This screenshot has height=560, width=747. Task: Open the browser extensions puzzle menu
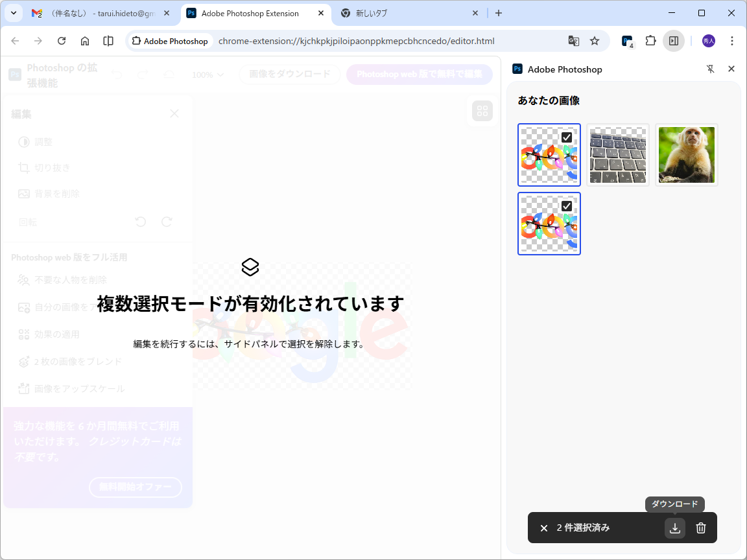point(650,40)
